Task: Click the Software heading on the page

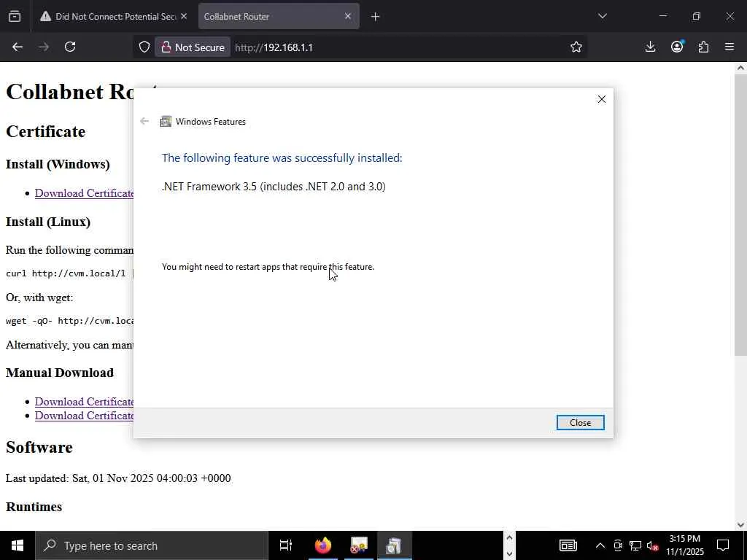Action: (x=39, y=447)
